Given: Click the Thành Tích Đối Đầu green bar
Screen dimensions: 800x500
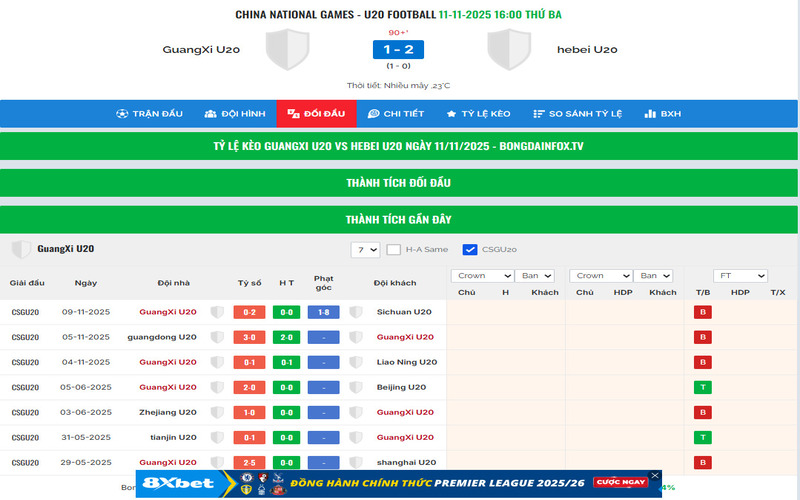Looking at the screenshot, I should point(399,183).
